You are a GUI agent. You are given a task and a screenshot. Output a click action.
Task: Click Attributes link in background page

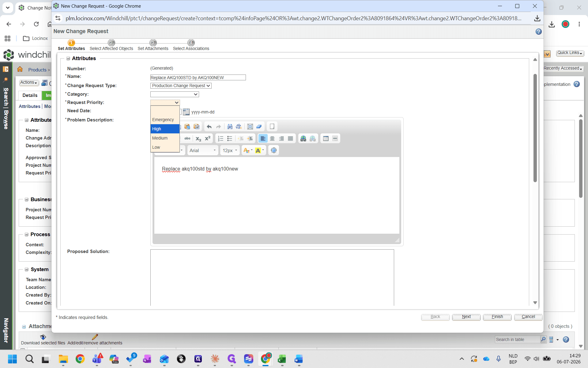point(29,106)
